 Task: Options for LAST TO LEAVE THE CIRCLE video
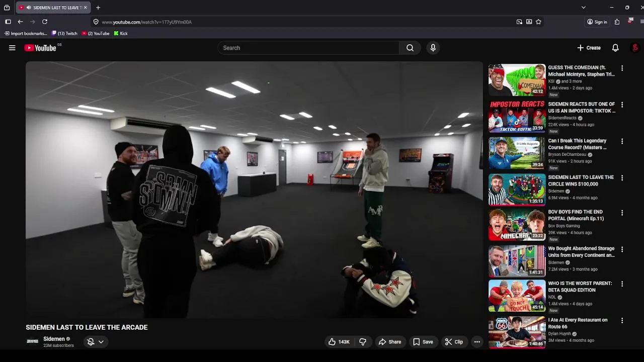click(622, 178)
